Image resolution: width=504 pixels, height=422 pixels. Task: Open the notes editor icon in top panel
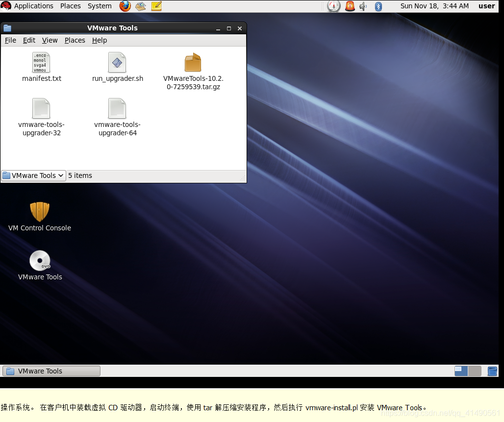[x=156, y=6]
